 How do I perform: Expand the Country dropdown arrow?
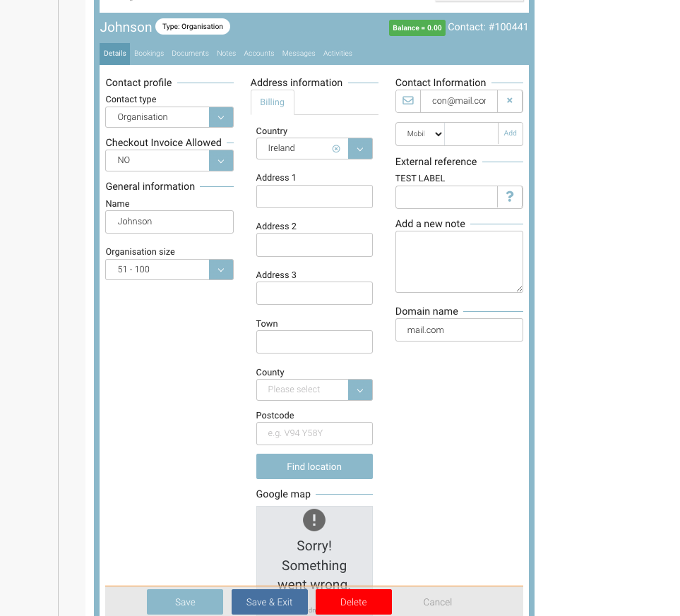(x=359, y=149)
